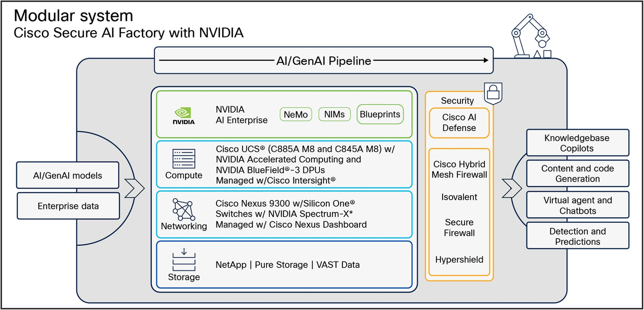Click the Blueprints pill button
The width and height of the screenshot is (644, 310).
coord(380,114)
